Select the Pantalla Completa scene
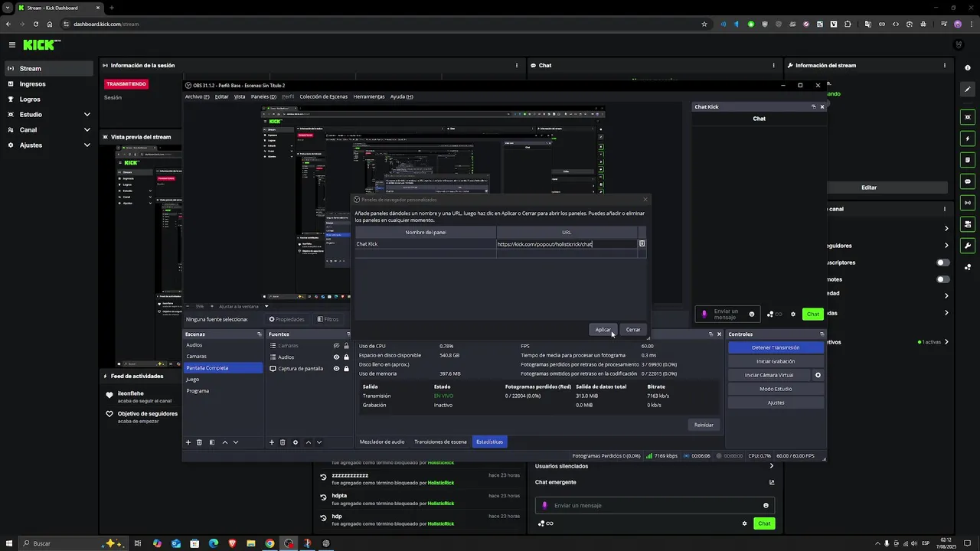Viewport: 980px width, 551px height. tap(223, 368)
